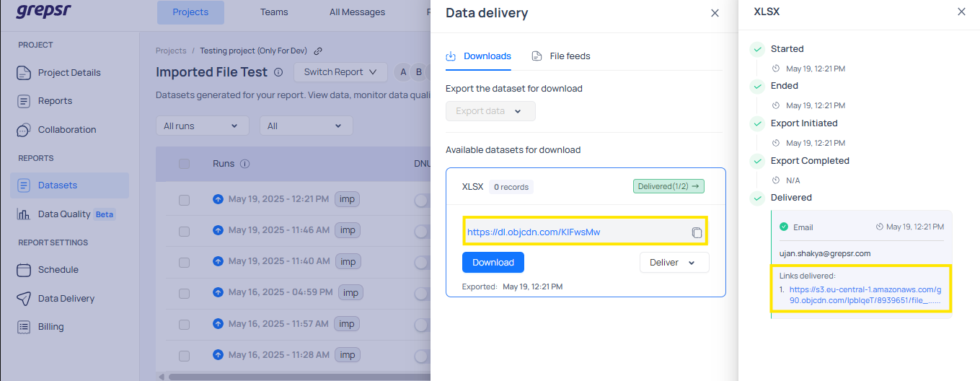The image size is (980, 381).
Task: Click the Data Delivery paper plane icon
Action: click(25, 299)
